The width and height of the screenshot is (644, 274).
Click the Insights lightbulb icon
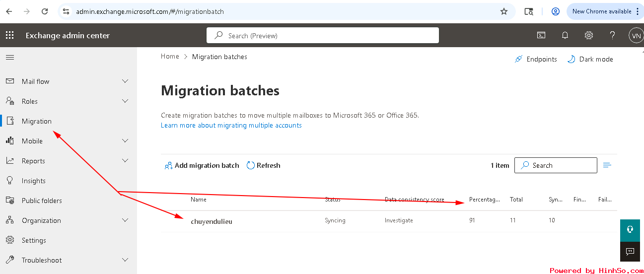click(10, 181)
